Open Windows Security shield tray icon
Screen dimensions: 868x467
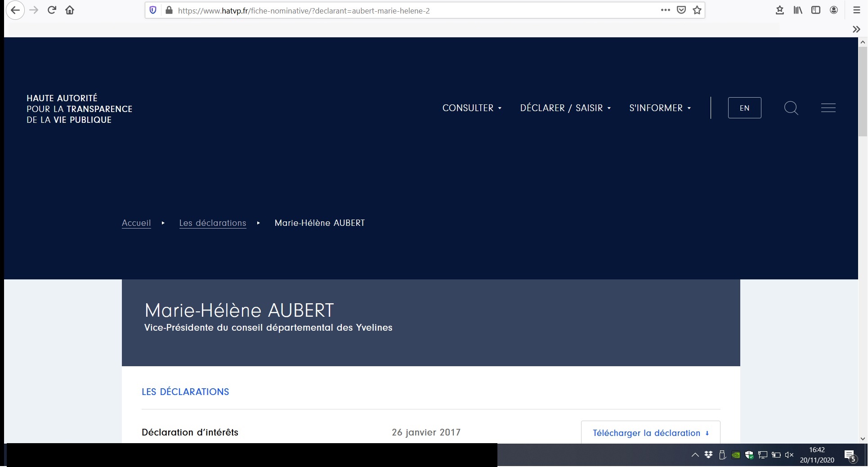pos(749,455)
